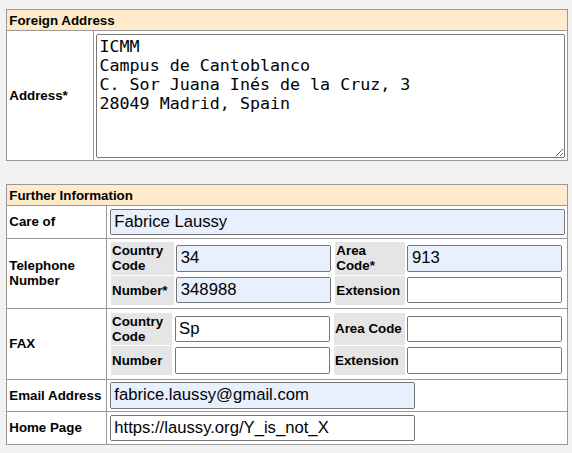The height and width of the screenshot is (453, 572).
Task: Click FAX Country Code field containing Sp
Action: point(252,329)
